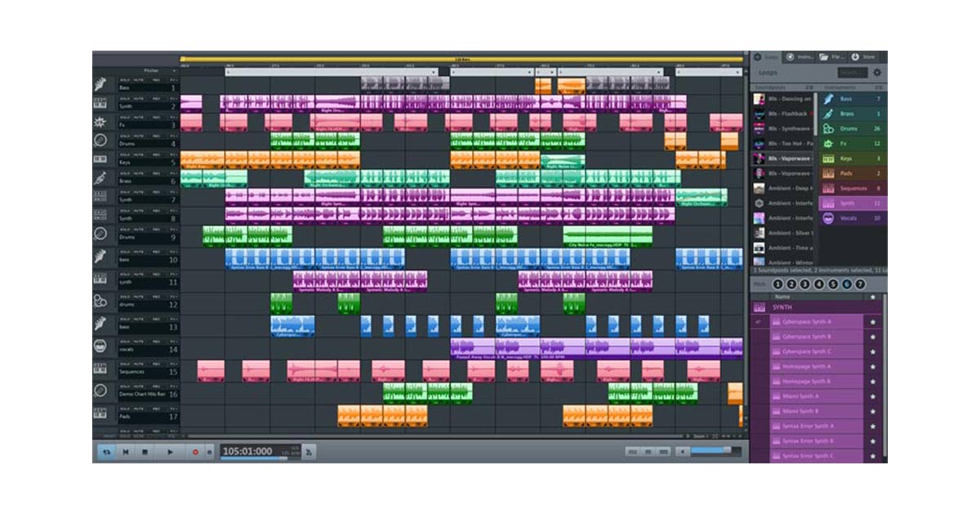Sort the Soundpools column by its header
The height and width of the screenshot is (514, 980).
pyautogui.click(x=782, y=87)
